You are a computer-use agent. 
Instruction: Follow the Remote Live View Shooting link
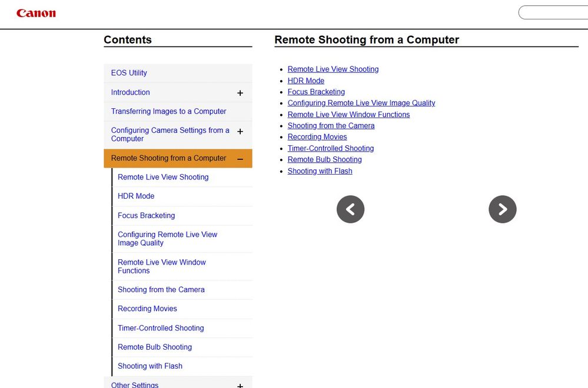(x=333, y=69)
